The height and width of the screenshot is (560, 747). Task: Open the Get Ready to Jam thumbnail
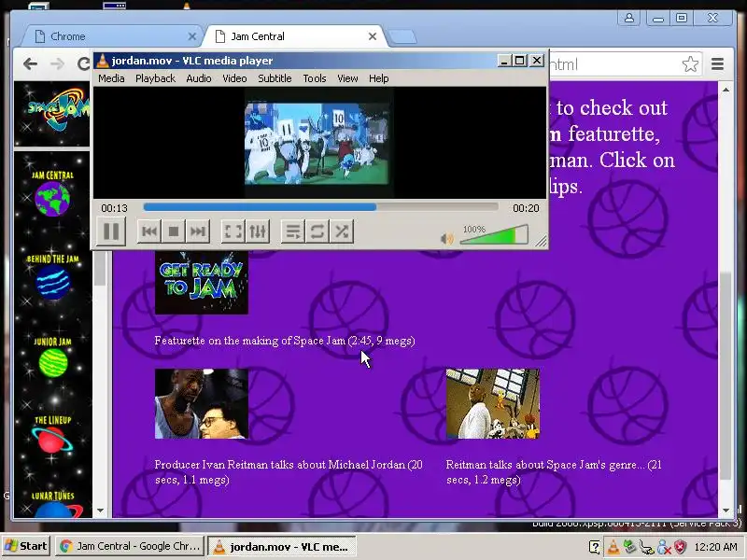pyautogui.click(x=202, y=283)
